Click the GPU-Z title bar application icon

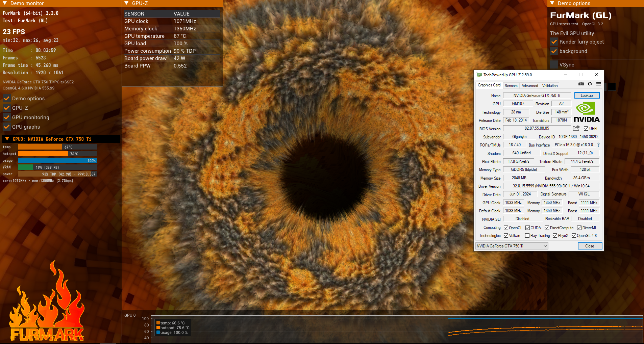click(x=480, y=75)
